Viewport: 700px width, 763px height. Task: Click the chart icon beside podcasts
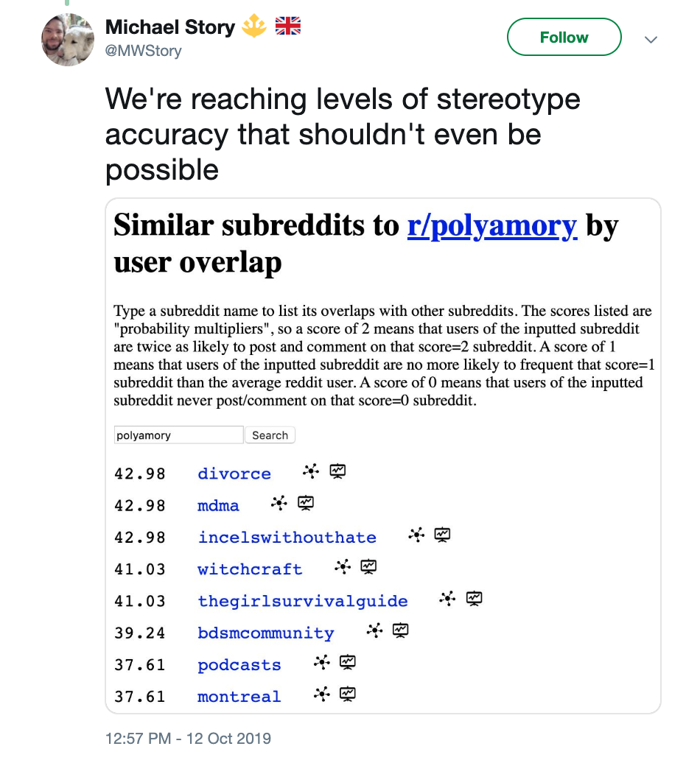(x=348, y=662)
